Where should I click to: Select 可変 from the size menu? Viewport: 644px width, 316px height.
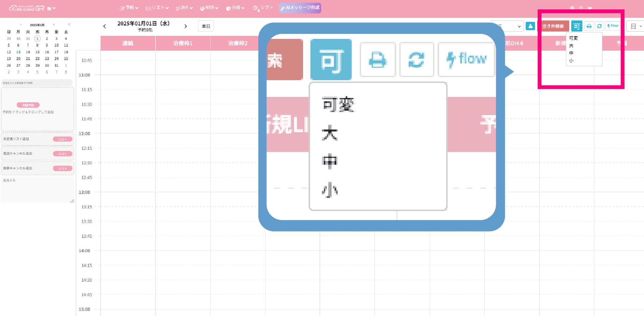[x=574, y=38]
